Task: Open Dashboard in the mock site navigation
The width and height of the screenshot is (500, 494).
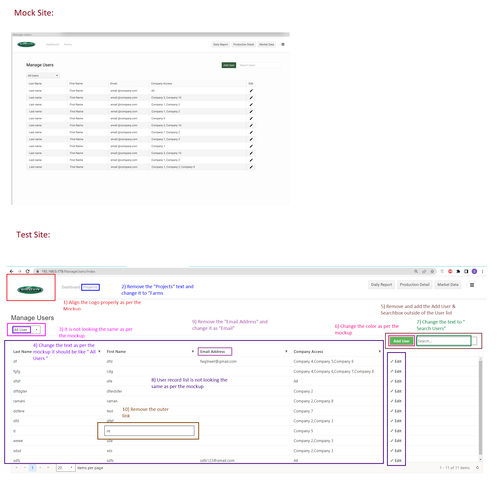Action: (52, 44)
